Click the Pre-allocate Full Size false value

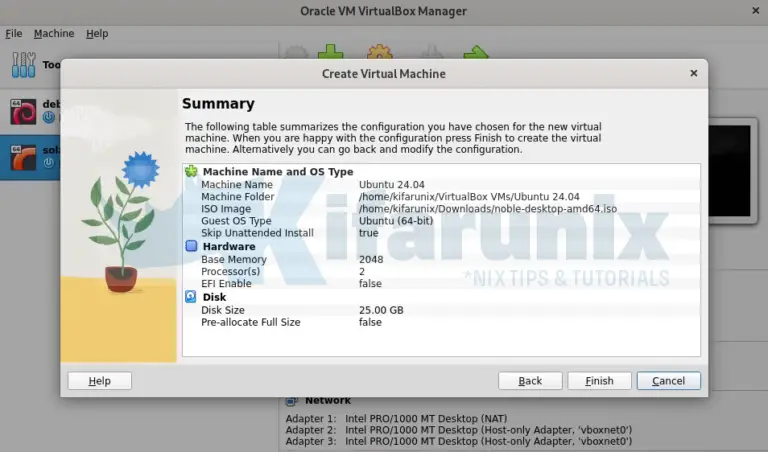click(x=370, y=322)
